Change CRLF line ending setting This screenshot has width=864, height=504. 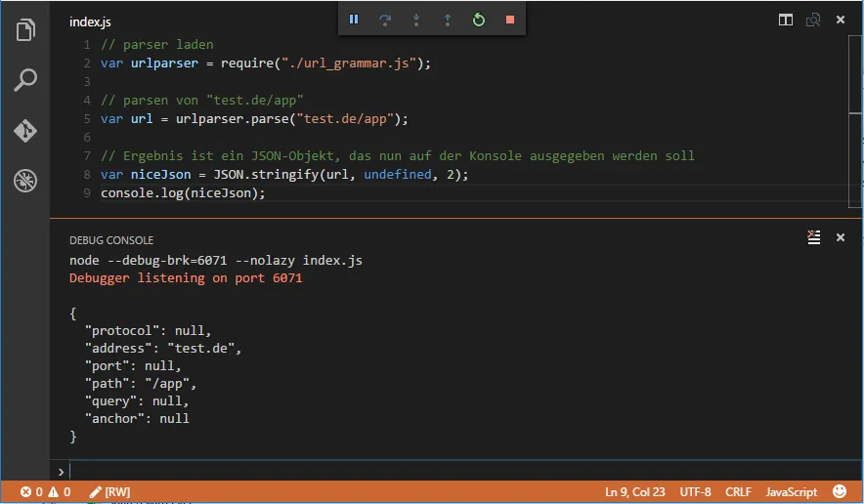click(739, 492)
